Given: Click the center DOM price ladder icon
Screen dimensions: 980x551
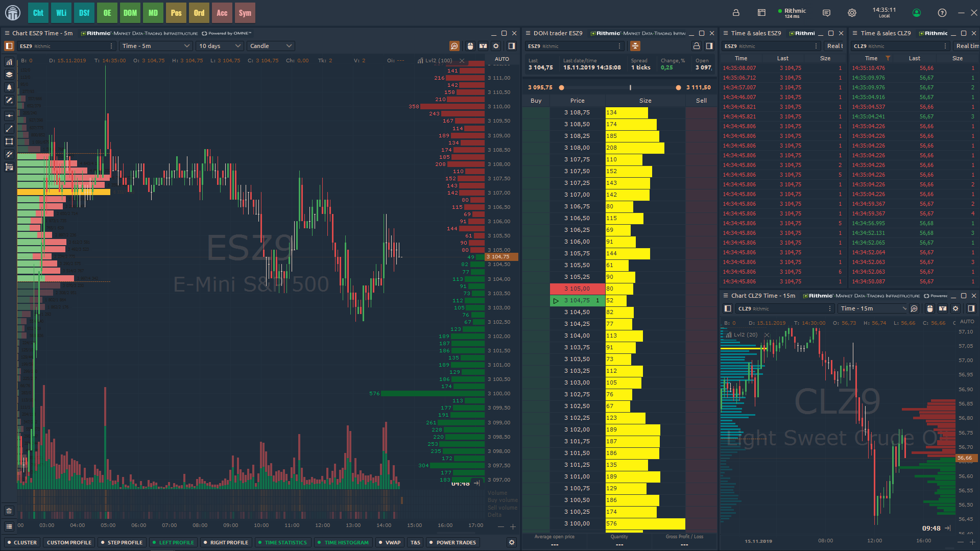Looking at the screenshot, I should tap(635, 46).
